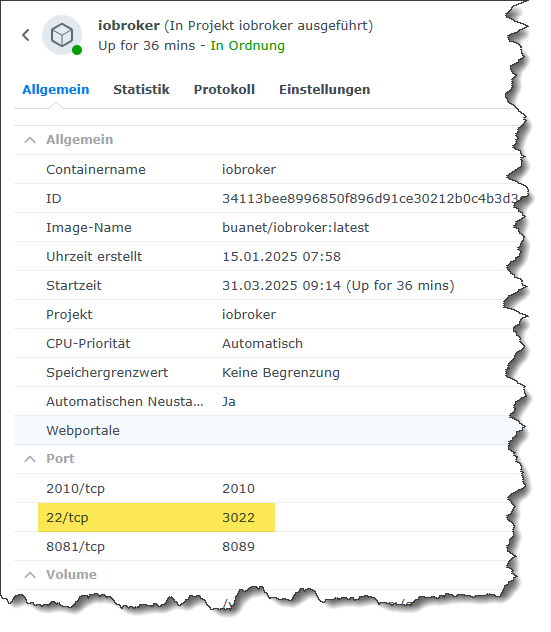Image resolution: width=551 pixels, height=632 pixels.
Task: Collapse the Allgemein section
Action: [x=30, y=140]
